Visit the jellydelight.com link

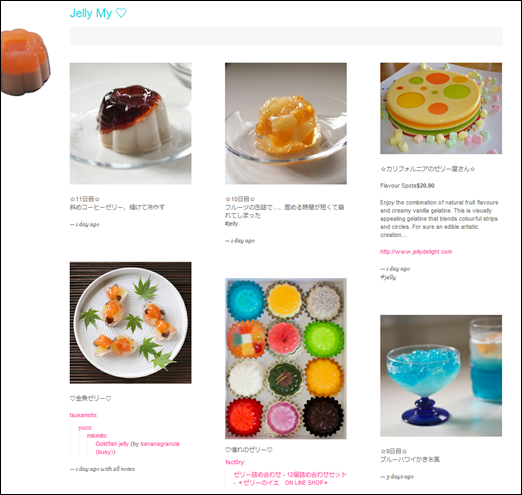pyautogui.click(x=416, y=252)
